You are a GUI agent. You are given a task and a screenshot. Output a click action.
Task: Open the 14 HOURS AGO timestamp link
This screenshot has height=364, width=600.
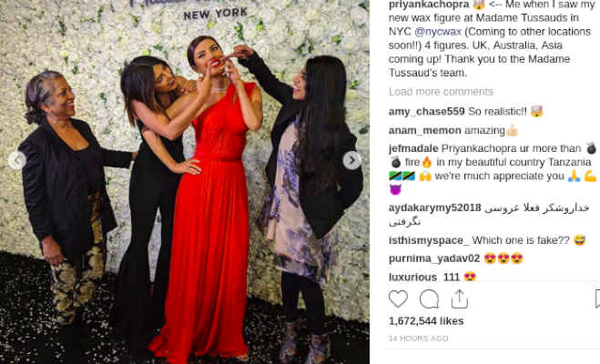point(418,339)
